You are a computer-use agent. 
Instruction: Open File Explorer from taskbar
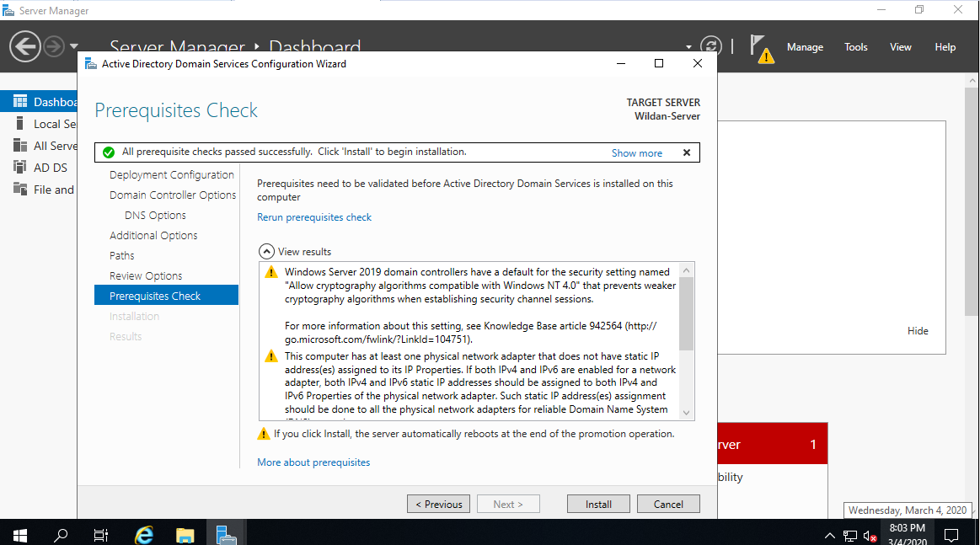click(x=185, y=535)
